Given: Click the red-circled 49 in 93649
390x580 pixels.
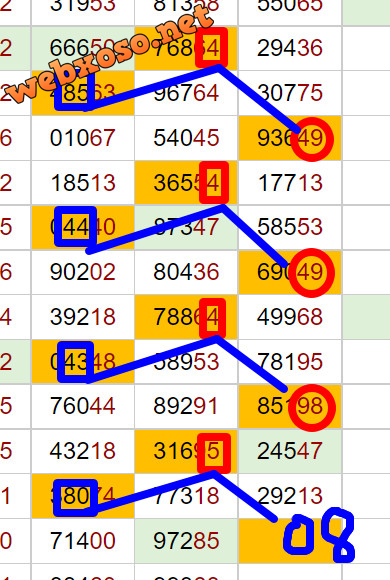Looking at the screenshot, I should coord(312,139).
